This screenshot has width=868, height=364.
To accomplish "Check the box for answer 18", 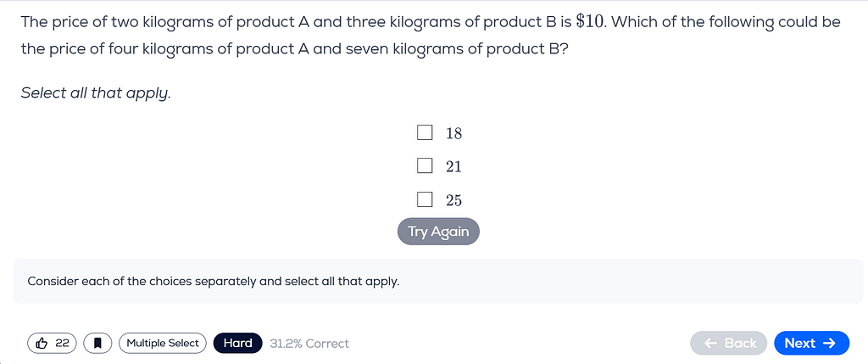I will click(425, 132).
